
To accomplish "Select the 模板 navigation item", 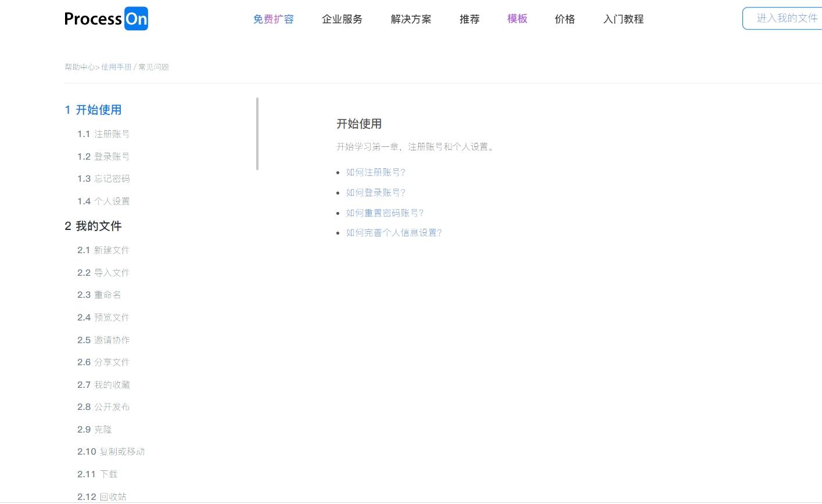I will coord(516,19).
